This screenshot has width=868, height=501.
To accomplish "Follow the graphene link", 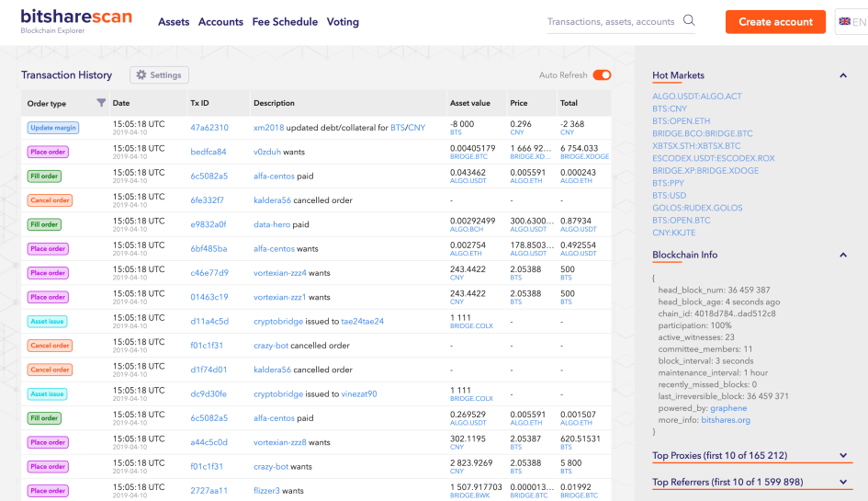I will coord(728,408).
